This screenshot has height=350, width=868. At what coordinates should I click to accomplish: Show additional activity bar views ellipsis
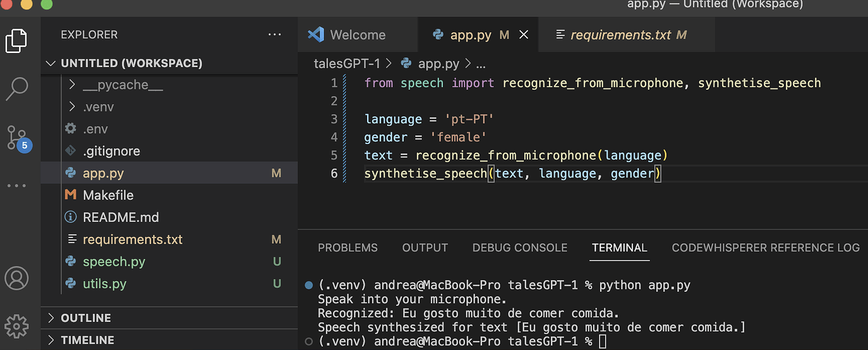[x=16, y=186]
